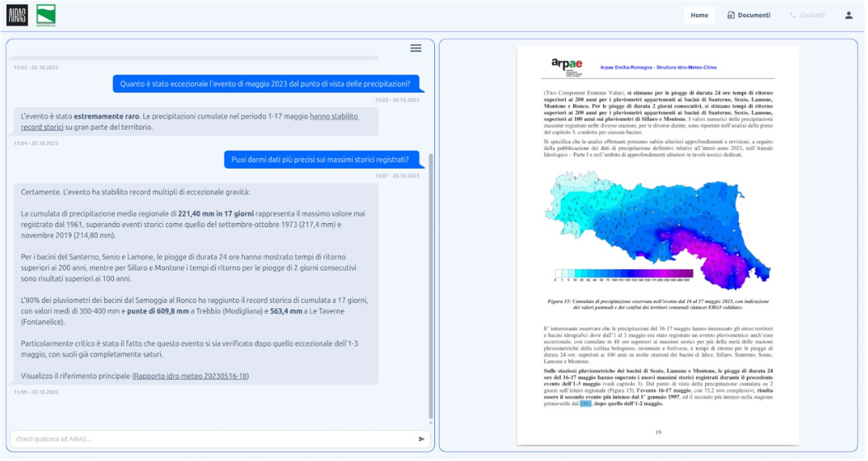Click the phone icon beside Contatti
The height and width of the screenshot is (461, 868).
(x=793, y=15)
